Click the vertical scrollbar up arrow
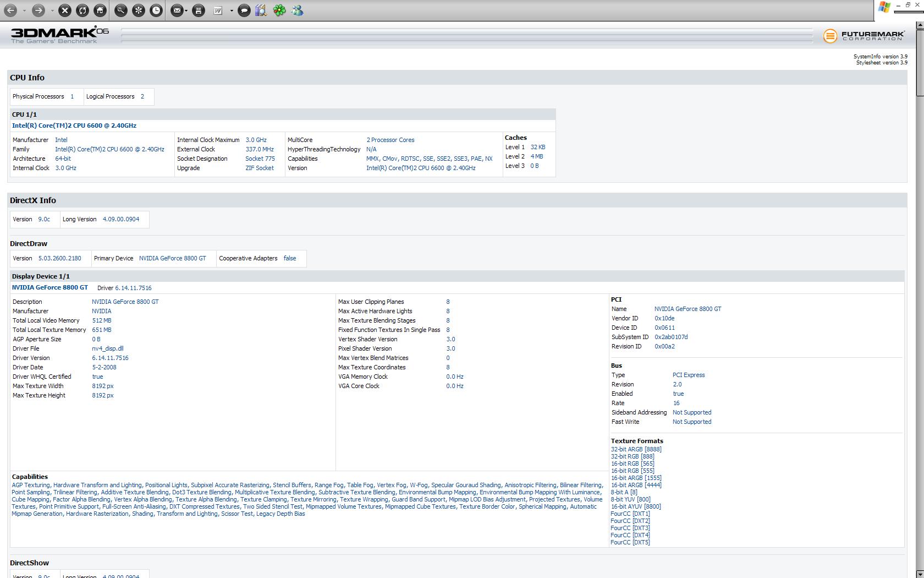924x578 pixels. tap(920, 26)
